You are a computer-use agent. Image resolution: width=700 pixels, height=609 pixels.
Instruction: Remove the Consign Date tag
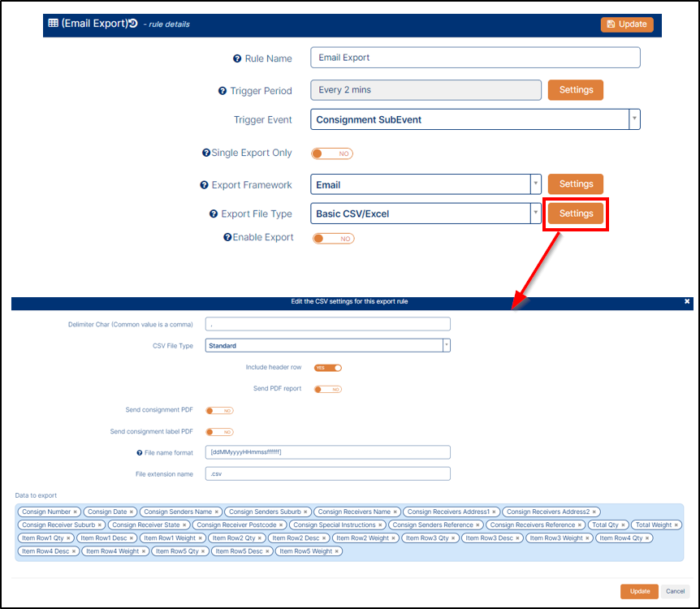tap(132, 512)
